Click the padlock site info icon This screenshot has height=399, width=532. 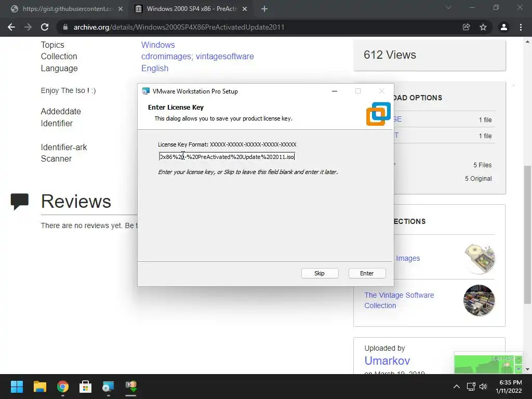coord(65,27)
